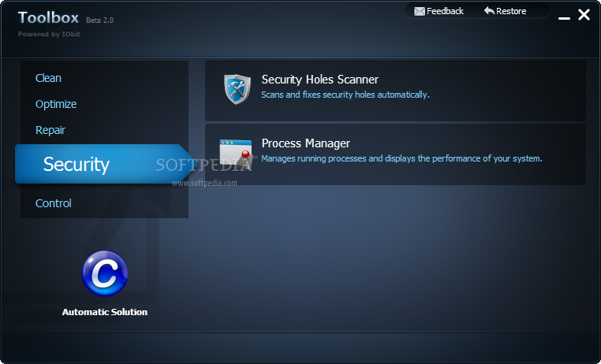Click the 'Beta 2.0' version label

click(99, 20)
